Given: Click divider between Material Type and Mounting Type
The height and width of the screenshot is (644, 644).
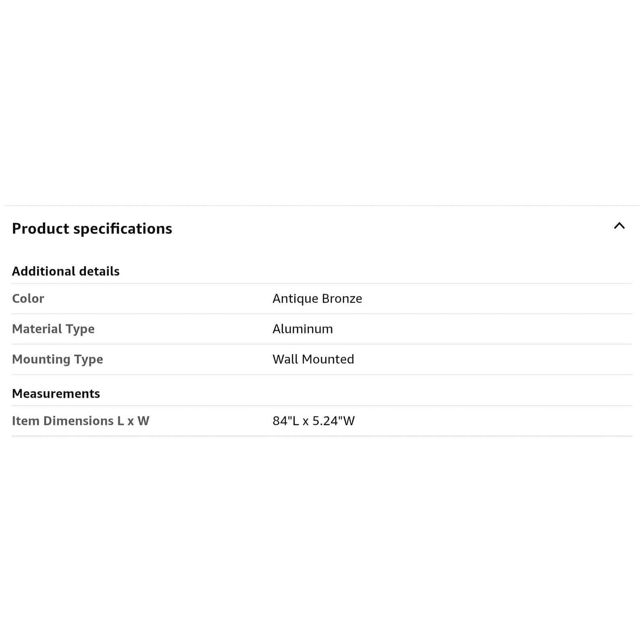Looking at the screenshot, I should (322, 344).
